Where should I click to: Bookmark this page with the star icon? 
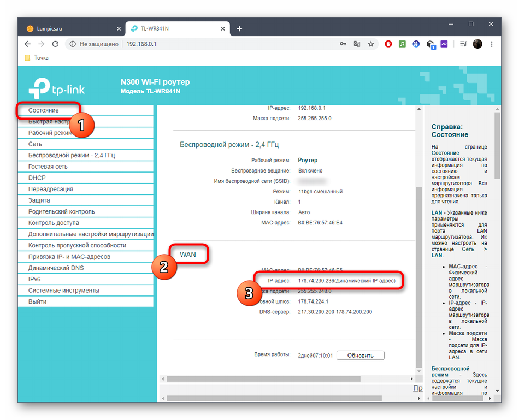coord(371,44)
